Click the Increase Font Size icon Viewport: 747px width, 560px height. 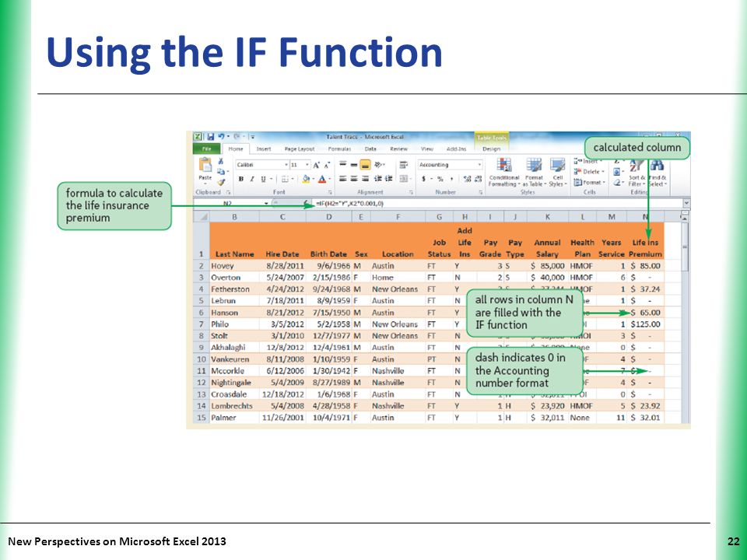pyautogui.click(x=317, y=165)
